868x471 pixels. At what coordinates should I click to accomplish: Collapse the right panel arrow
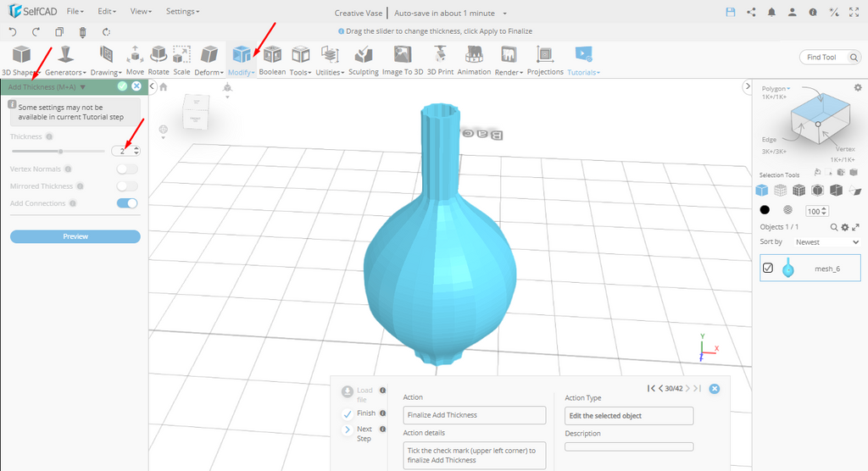[748, 86]
